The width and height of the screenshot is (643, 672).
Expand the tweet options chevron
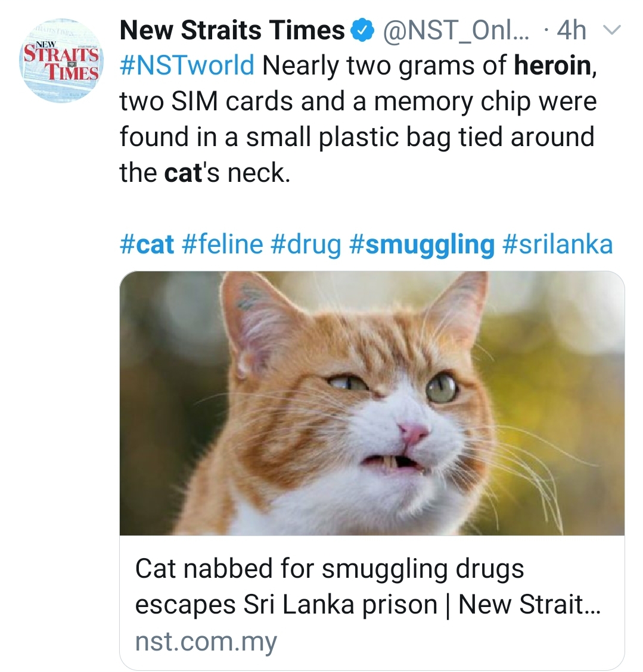pos(611,30)
